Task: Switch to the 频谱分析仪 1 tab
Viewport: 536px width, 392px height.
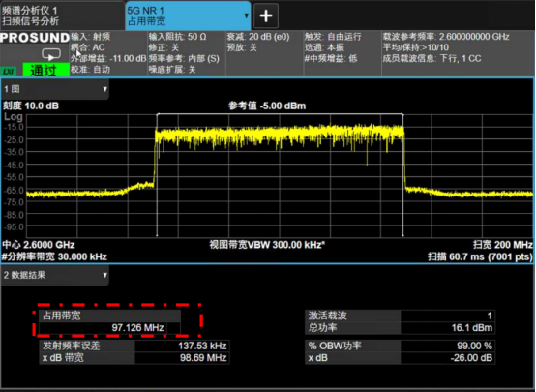Action: 62,15
